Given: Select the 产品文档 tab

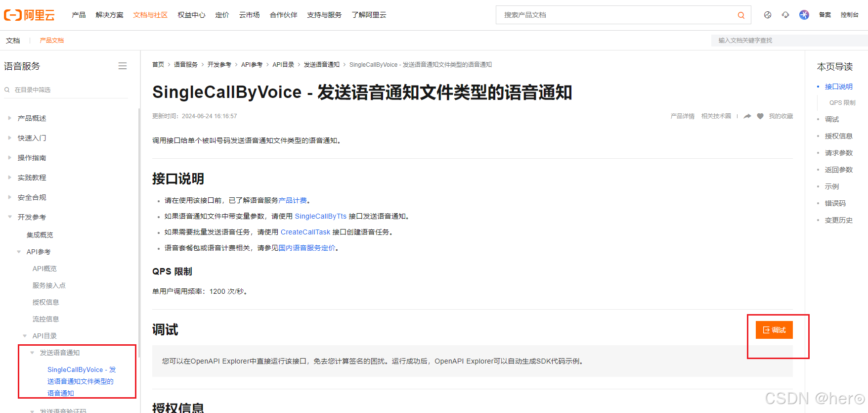Looking at the screenshot, I should pyautogui.click(x=52, y=41).
